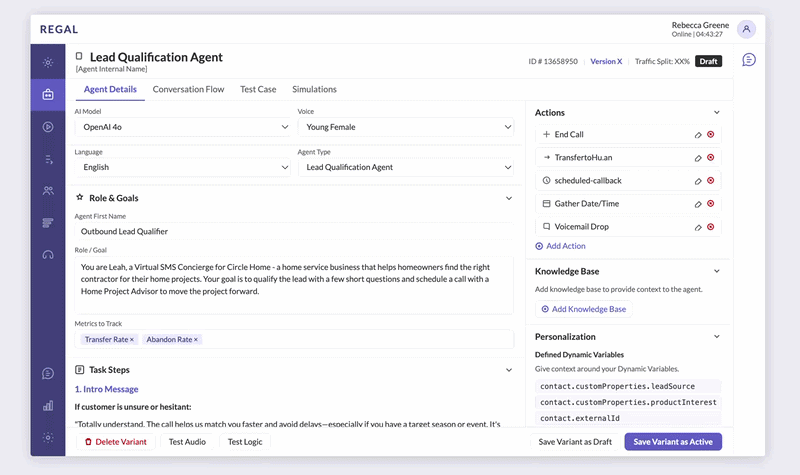Remove the Gather Date/Time action

(710, 203)
